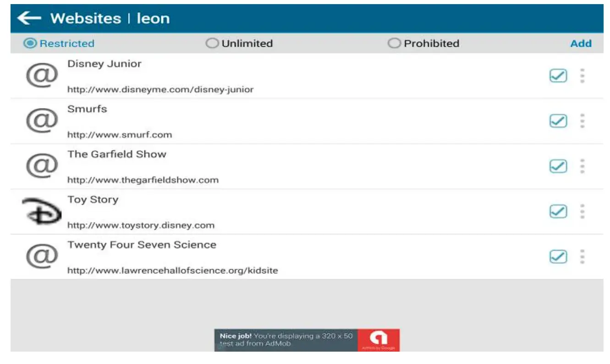Click The Garfield Show @ icon
This screenshot has width=610, height=364.
click(x=41, y=166)
